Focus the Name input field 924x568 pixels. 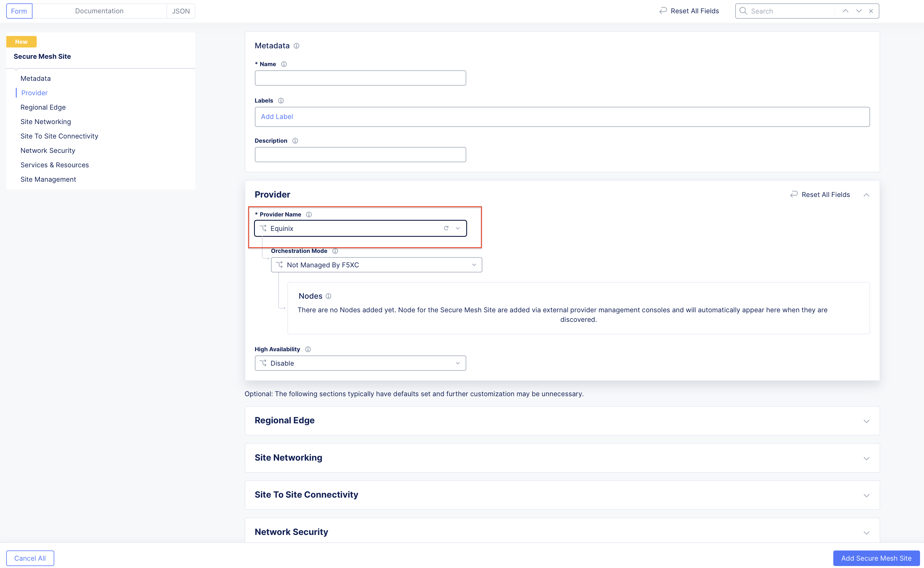360,78
